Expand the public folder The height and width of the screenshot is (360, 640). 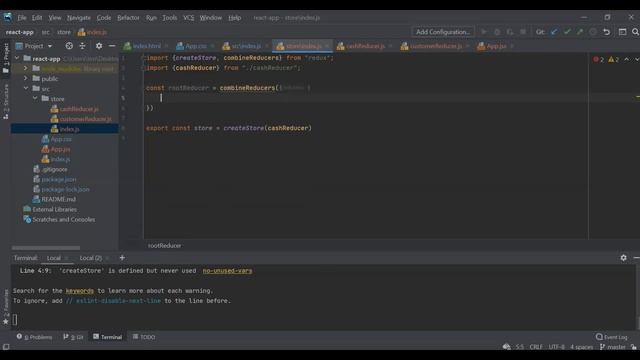coord(26,78)
